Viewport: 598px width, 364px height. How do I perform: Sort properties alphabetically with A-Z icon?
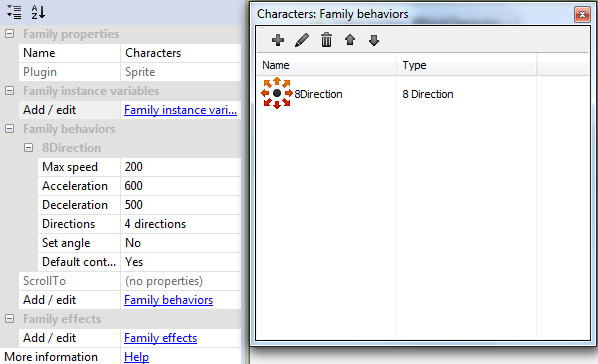[x=38, y=12]
